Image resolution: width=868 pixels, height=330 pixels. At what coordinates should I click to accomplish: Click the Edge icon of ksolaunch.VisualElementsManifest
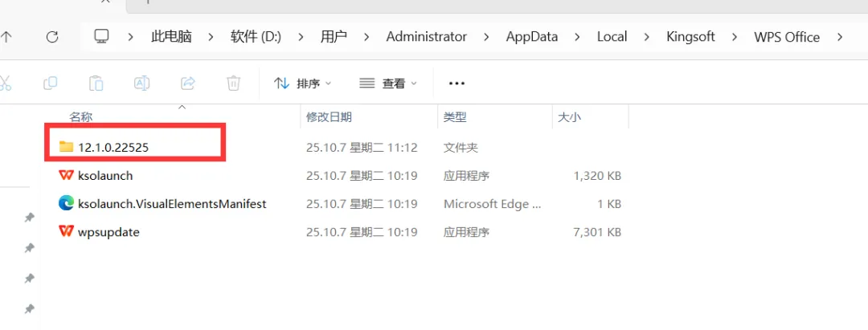pyautogui.click(x=66, y=203)
